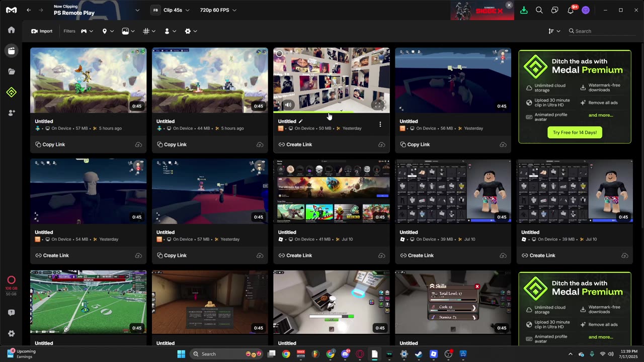Toggle the select circle on the 50 MB clip thumbnail
This screenshot has height=362, width=644.
[279, 54]
